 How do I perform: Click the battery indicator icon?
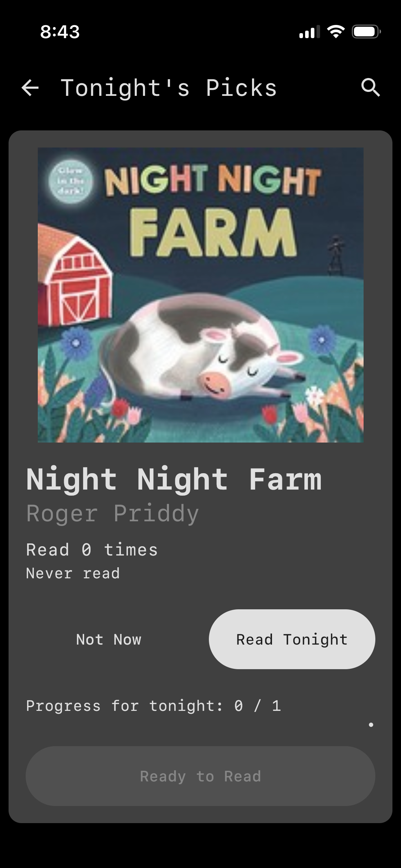tap(366, 32)
